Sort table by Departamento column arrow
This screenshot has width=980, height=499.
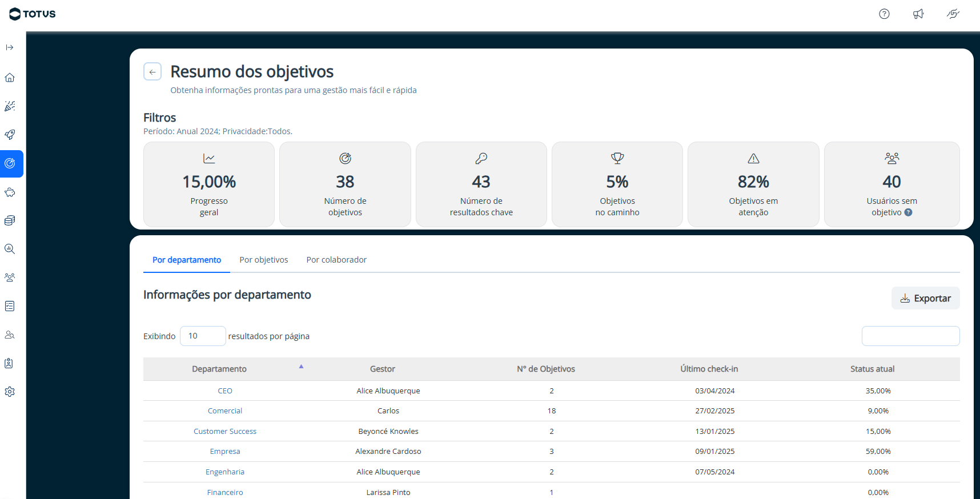coord(301,367)
